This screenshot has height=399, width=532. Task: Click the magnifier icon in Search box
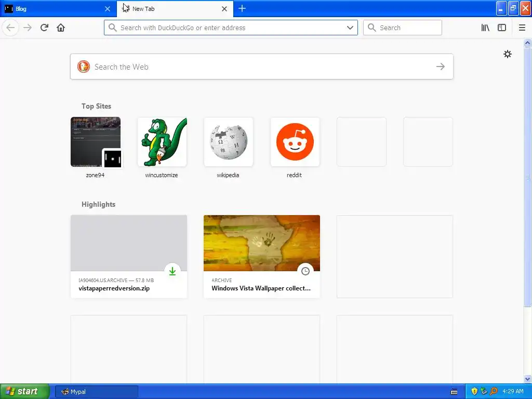click(372, 28)
